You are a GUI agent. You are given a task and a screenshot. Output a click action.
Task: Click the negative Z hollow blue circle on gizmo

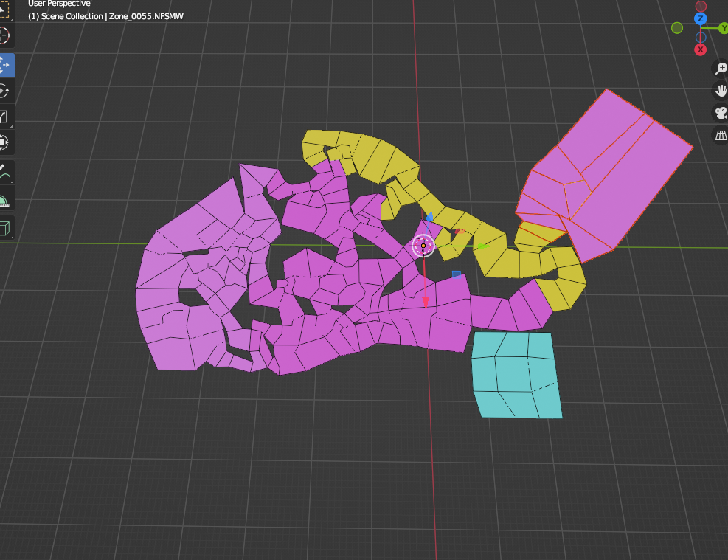point(701,38)
